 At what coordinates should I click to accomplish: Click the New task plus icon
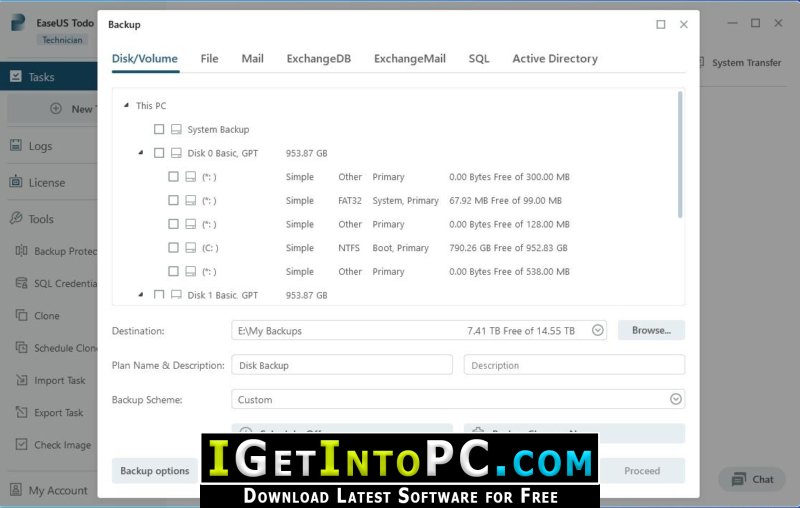(56, 109)
